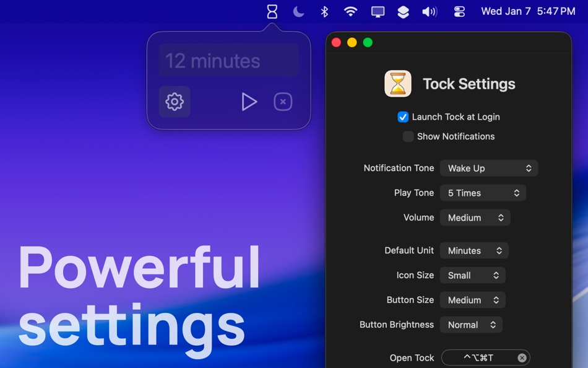Change Play Tone from 5 Times
This screenshot has height=368, width=588.
pos(483,193)
